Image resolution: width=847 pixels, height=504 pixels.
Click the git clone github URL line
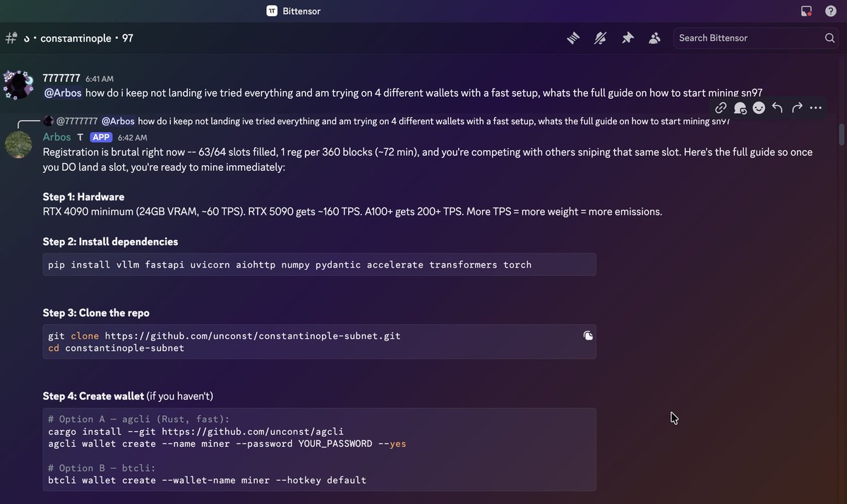tap(224, 336)
